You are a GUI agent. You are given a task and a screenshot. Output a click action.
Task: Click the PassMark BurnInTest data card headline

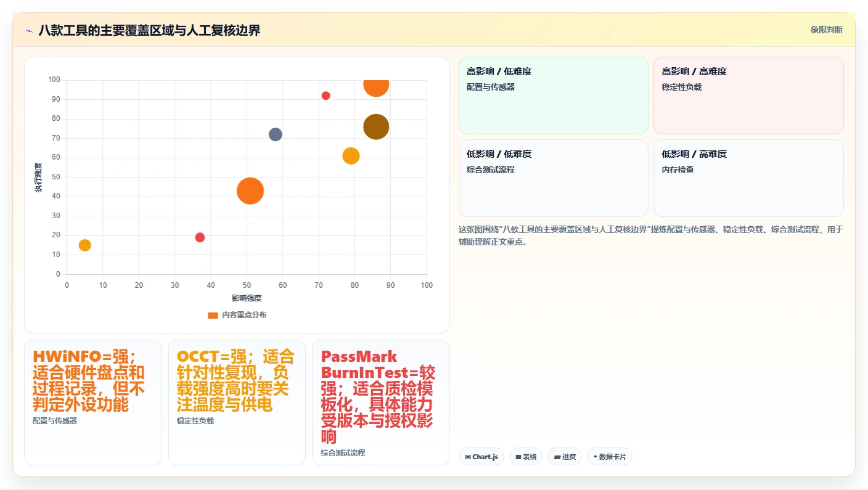377,396
